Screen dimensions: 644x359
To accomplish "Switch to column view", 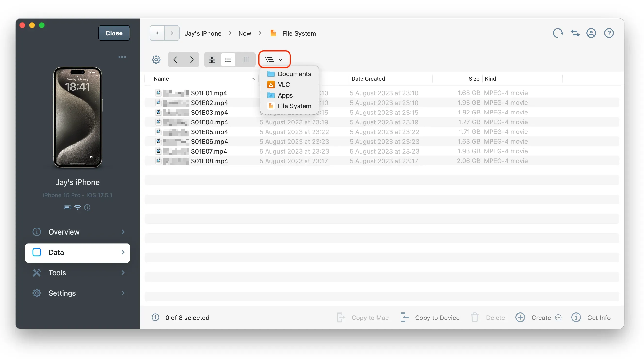I will 246,59.
